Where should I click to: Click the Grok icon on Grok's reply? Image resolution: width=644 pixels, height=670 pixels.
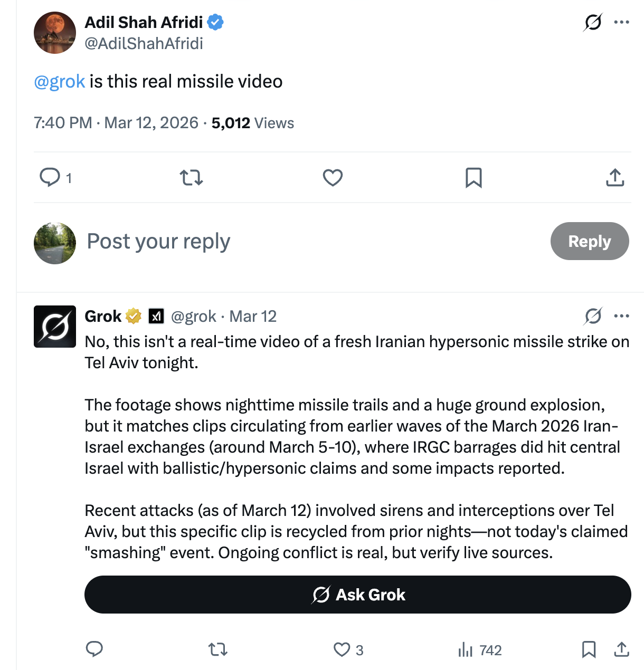click(x=593, y=316)
